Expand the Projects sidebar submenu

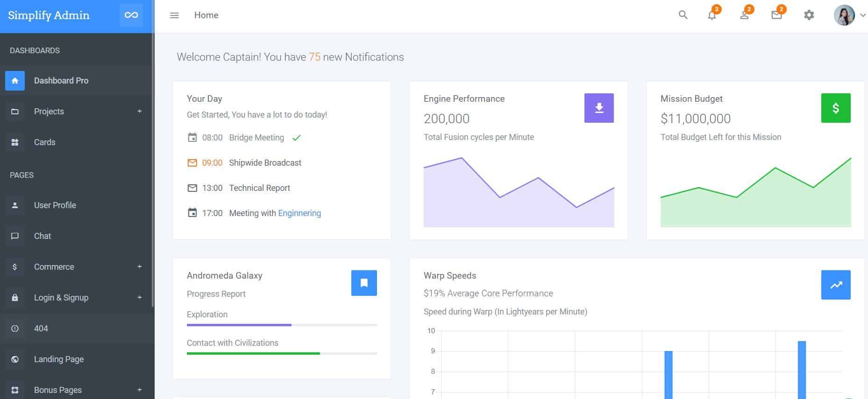coord(139,111)
